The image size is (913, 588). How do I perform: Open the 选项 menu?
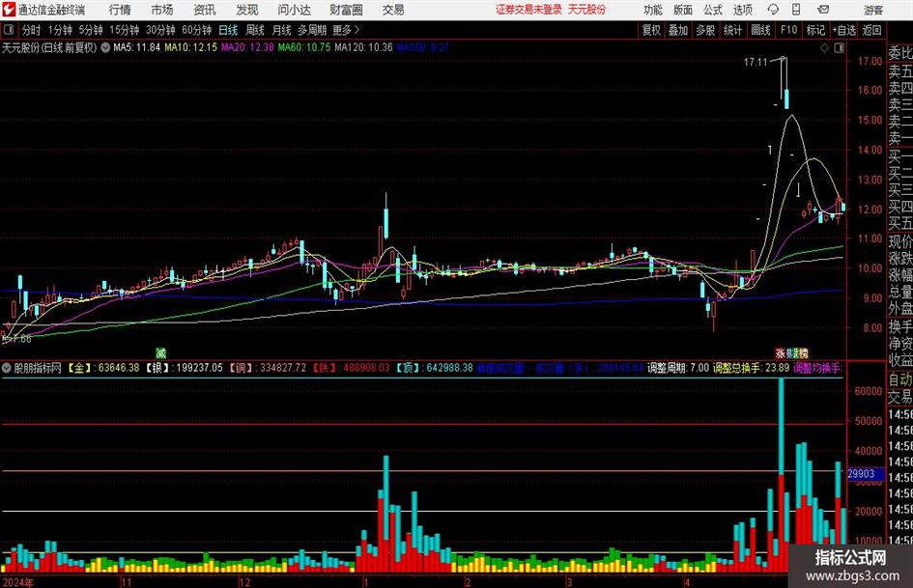point(742,10)
